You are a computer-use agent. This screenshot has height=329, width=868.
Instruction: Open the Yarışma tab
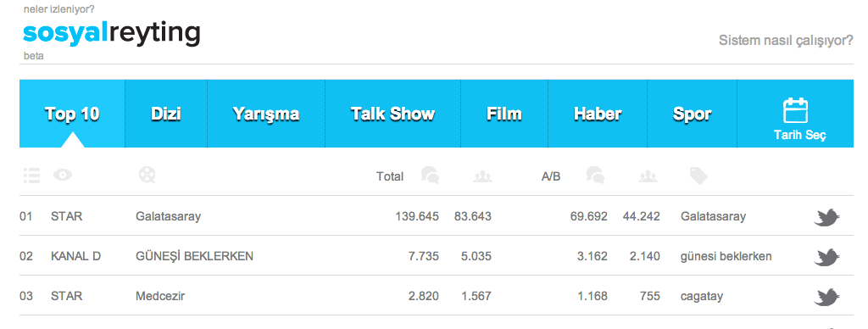265,114
